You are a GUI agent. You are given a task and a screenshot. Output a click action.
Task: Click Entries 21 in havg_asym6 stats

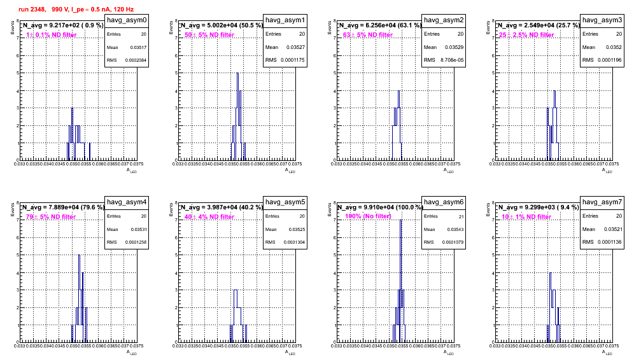coord(444,216)
